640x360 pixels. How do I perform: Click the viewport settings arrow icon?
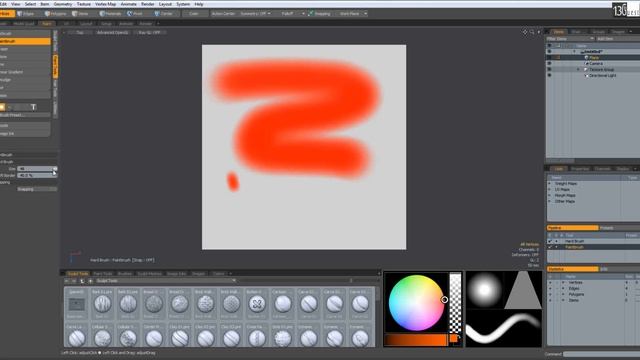[x=539, y=32]
